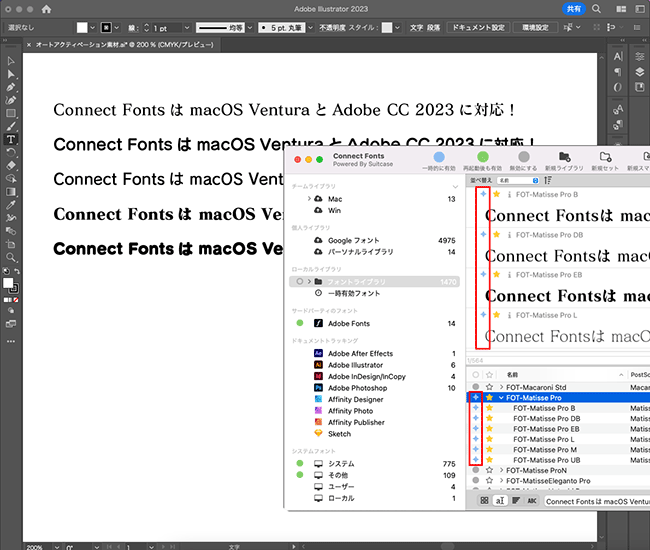650x550 pixels.
Task: Toggle favorite star for FOT-Matisse ProN
Action: click(490, 470)
